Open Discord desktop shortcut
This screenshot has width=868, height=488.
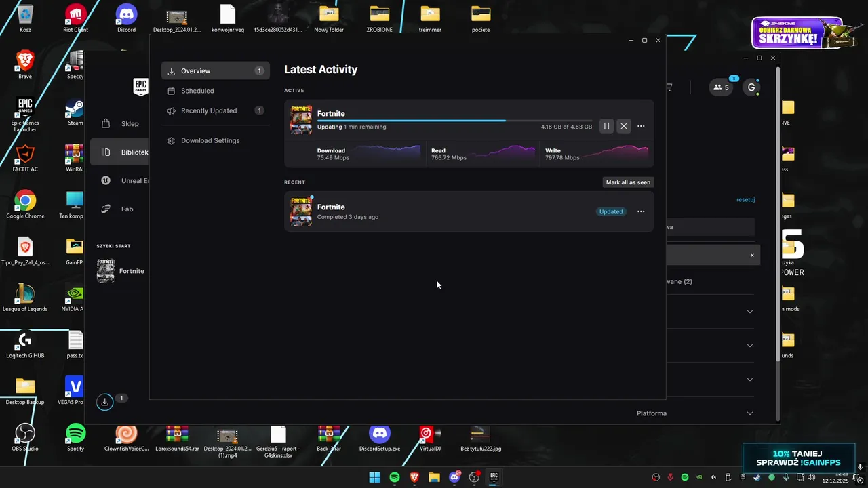point(126,18)
